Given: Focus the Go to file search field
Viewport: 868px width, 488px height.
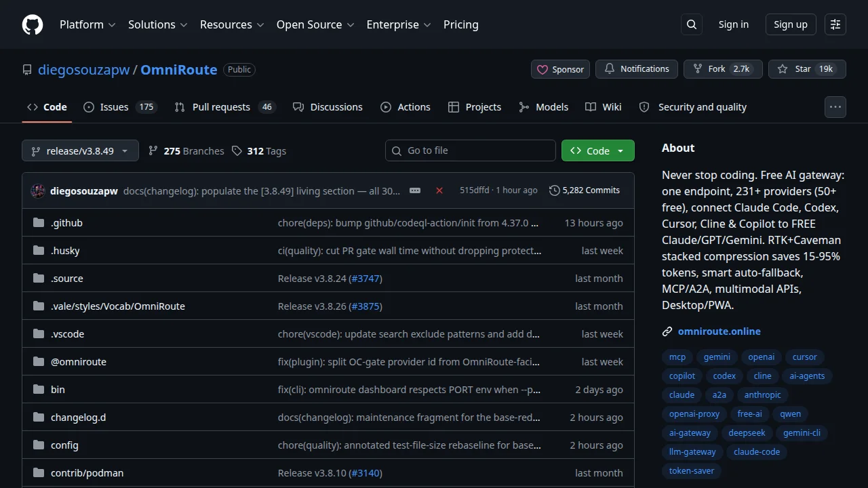Looking at the screenshot, I should (x=471, y=150).
